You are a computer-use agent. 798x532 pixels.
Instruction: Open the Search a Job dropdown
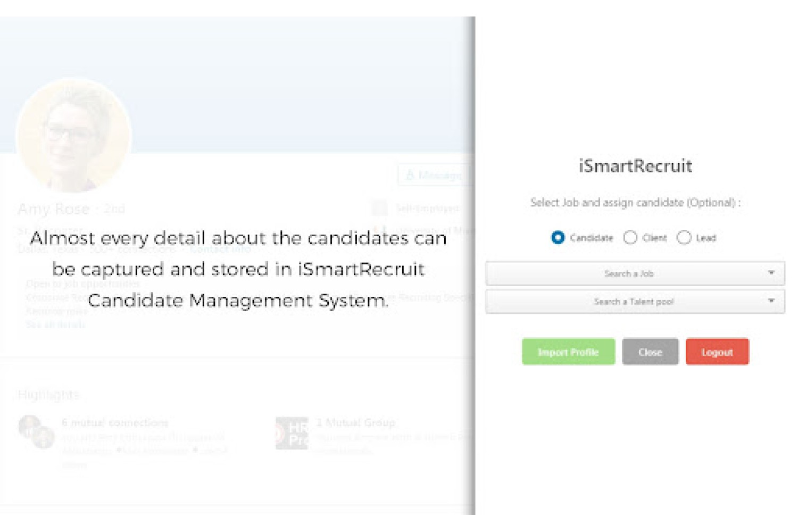tap(635, 273)
